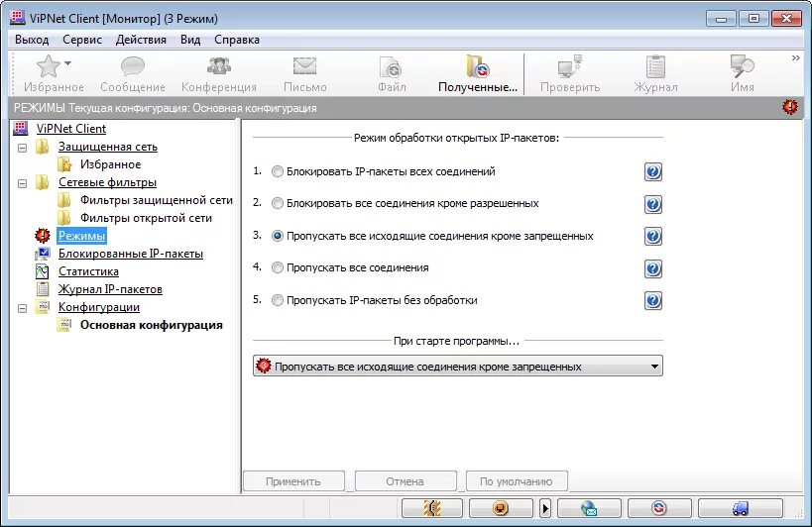Click the Сообщение toolbar icon
Screen dimensions: 812x527
click(133, 66)
